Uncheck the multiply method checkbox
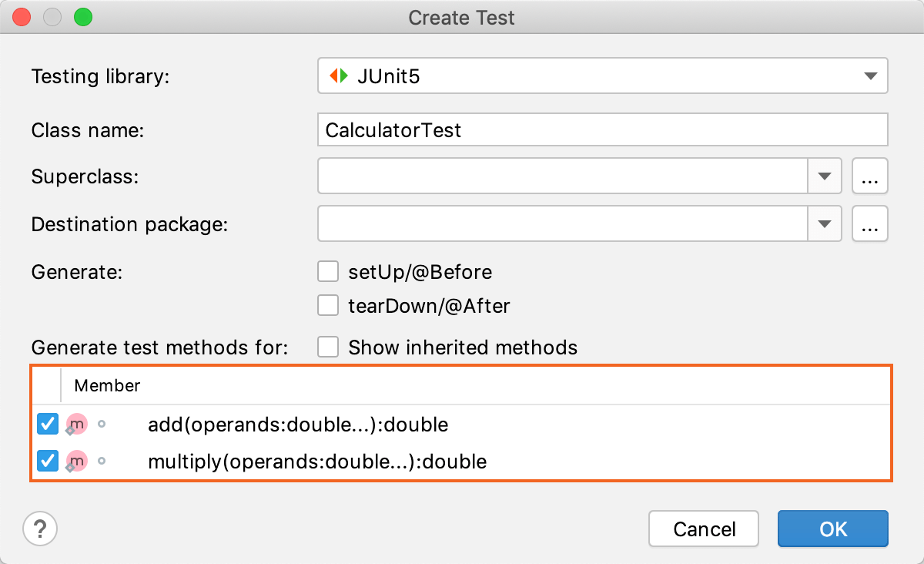 point(47,461)
